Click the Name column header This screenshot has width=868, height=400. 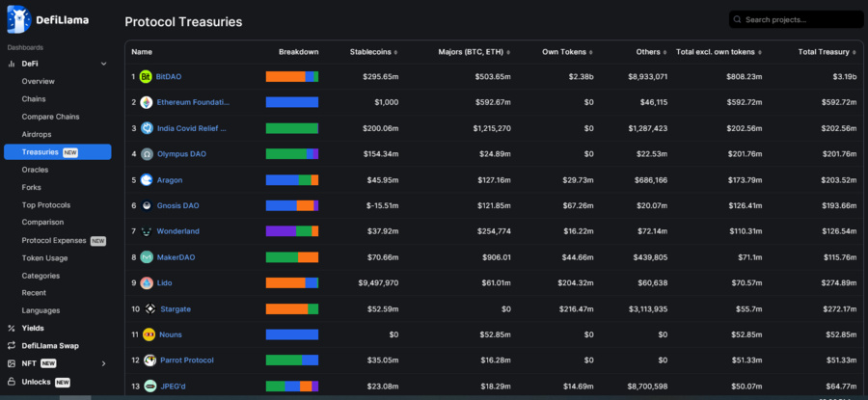pyautogui.click(x=142, y=52)
